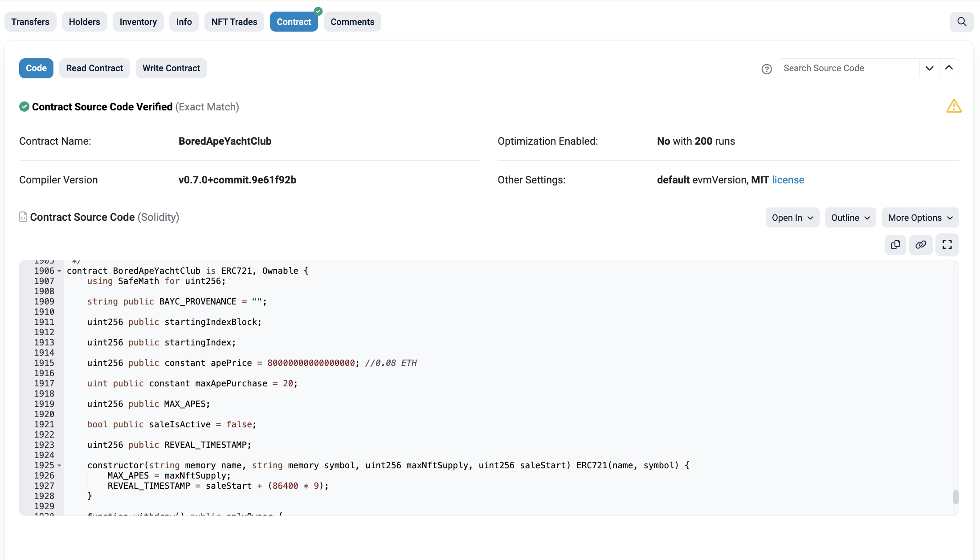Click the search magnifier icon top right
980x560 pixels.
click(x=961, y=22)
